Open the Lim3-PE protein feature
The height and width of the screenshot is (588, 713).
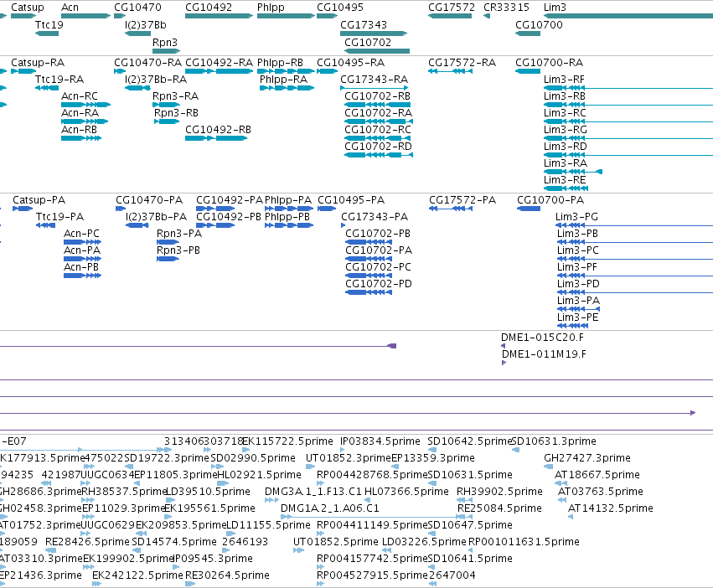pyautogui.click(x=572, y=326)
